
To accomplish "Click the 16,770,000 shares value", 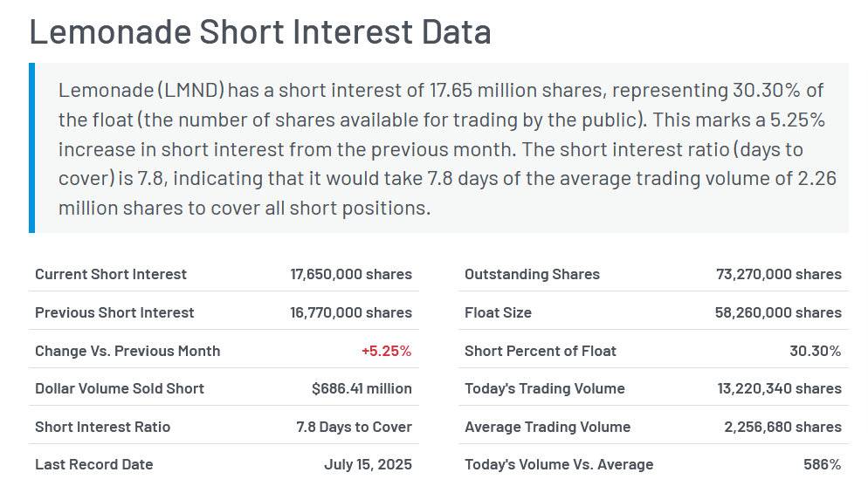I will click(x=351, y=312).
